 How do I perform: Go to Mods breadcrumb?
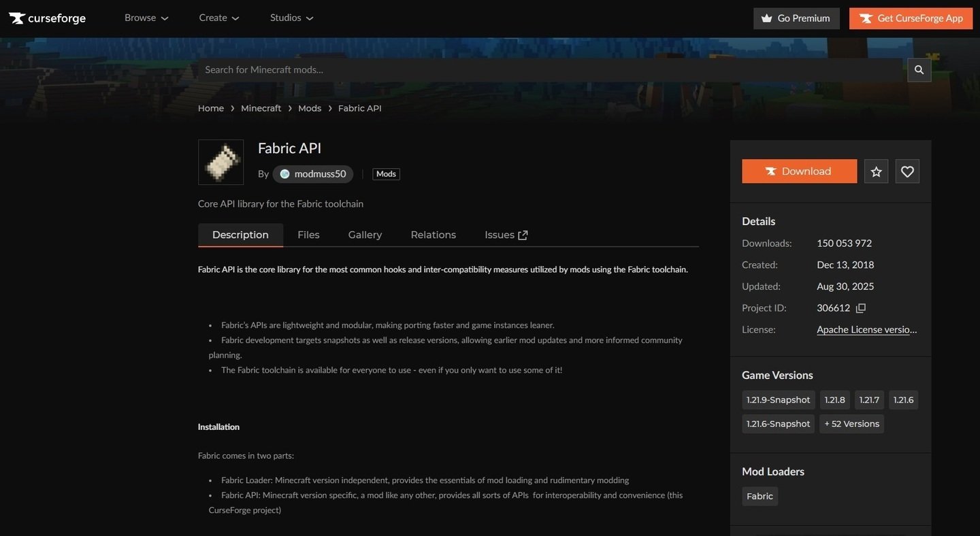pyautogui.click(x=310, y=108)
